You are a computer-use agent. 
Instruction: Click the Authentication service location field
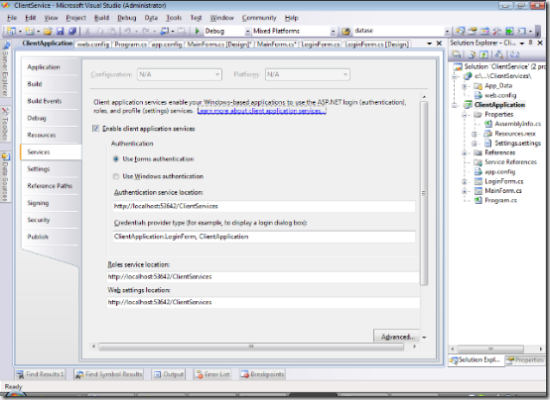264,206
